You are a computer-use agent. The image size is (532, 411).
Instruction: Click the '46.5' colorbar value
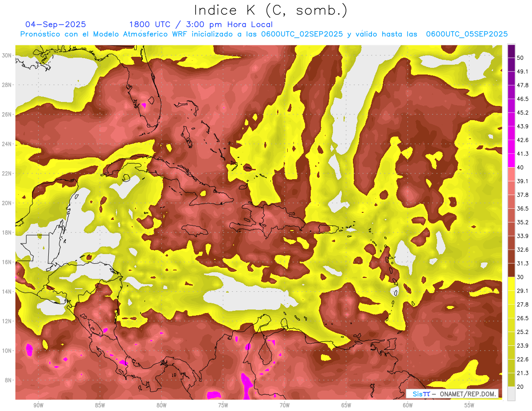[523, 99]
